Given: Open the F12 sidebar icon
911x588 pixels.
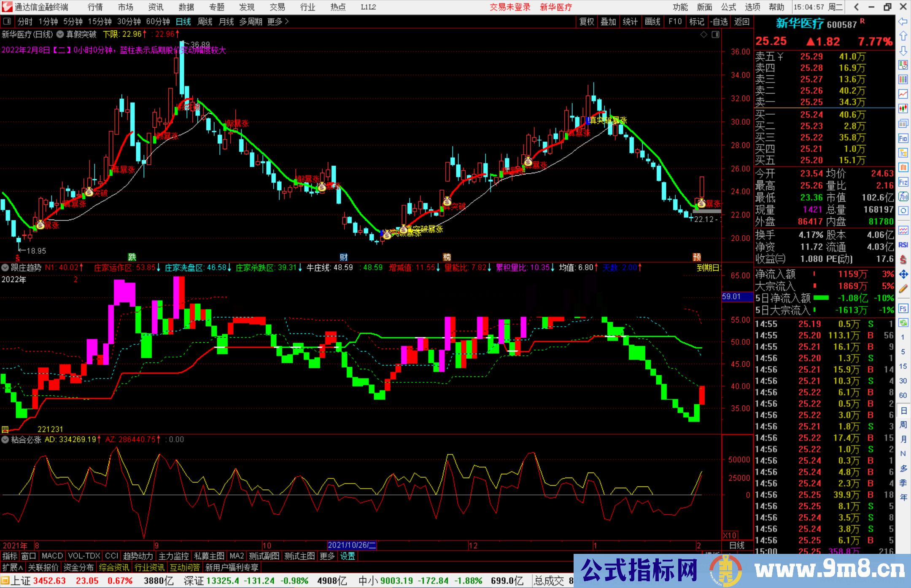Looking at the screenshot, I should (x=903, y=182).
